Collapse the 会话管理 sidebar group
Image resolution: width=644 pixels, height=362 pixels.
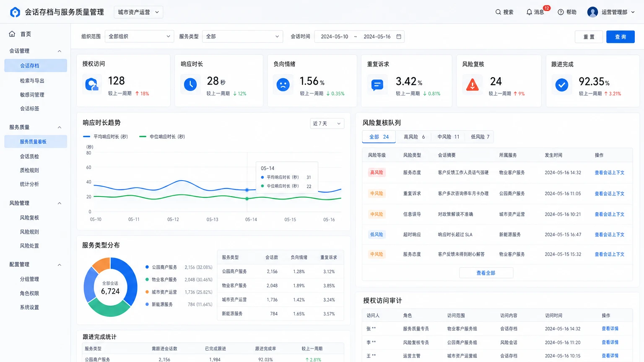pos(60,51)
